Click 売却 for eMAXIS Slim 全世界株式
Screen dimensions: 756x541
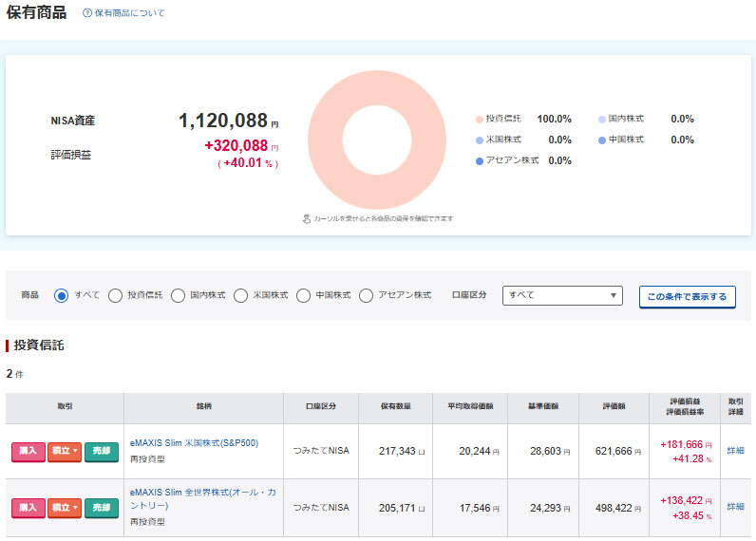point(102,508)
